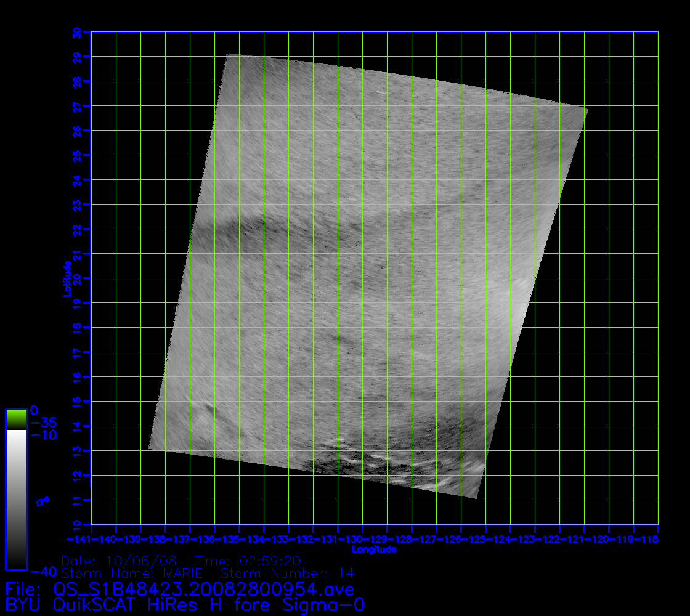This screenshot has width=690, height=616.
Task: Click the Time 02:59:20 text
Action: coord(247,561)
